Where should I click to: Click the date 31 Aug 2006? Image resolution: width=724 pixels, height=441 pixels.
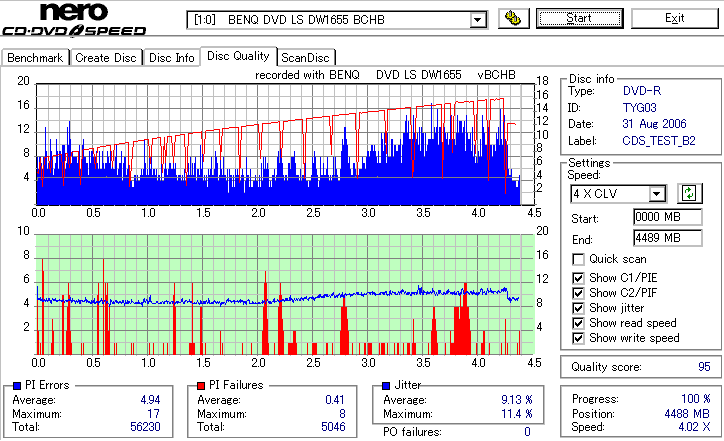tap(654, 124)
